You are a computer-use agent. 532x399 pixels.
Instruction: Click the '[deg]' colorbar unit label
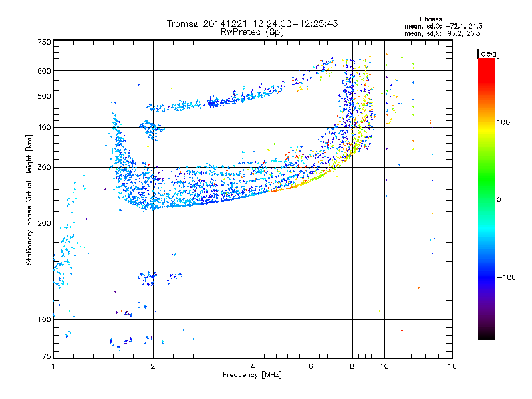point(488,53)
